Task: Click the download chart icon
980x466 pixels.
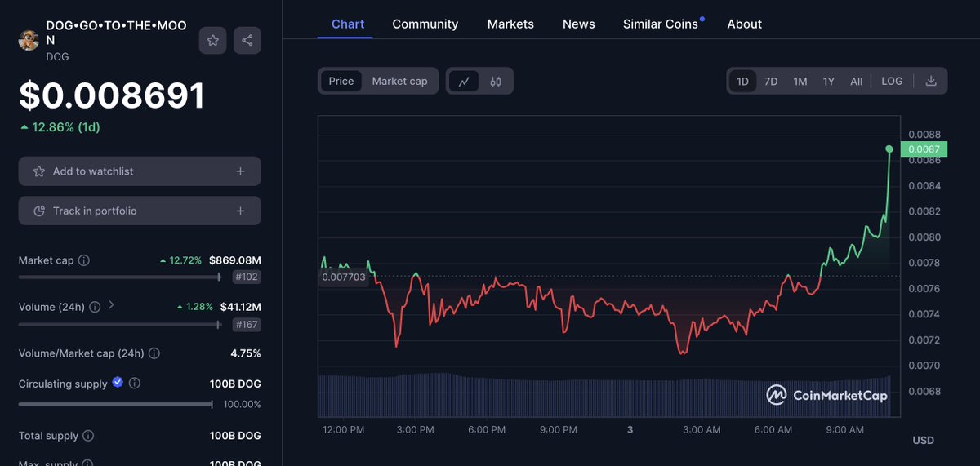Action: [931, 81]
